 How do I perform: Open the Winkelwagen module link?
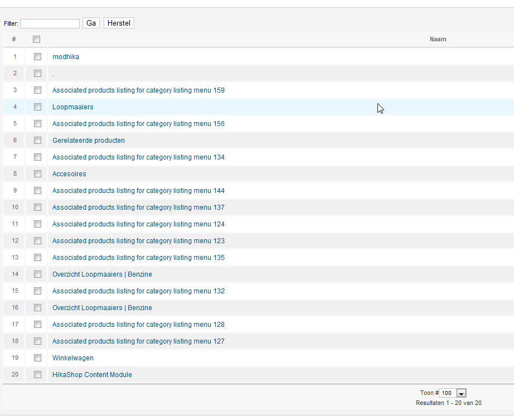(x=73, y=358)
